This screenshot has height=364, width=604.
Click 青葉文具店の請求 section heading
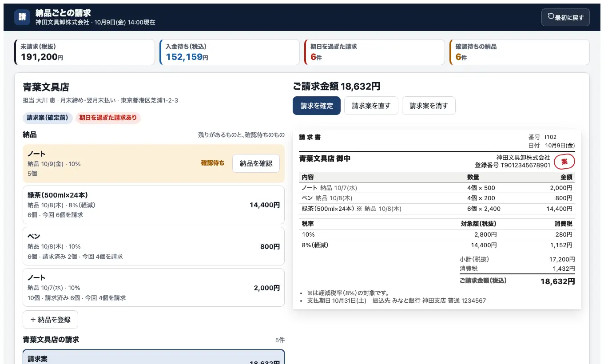[51, 340]
